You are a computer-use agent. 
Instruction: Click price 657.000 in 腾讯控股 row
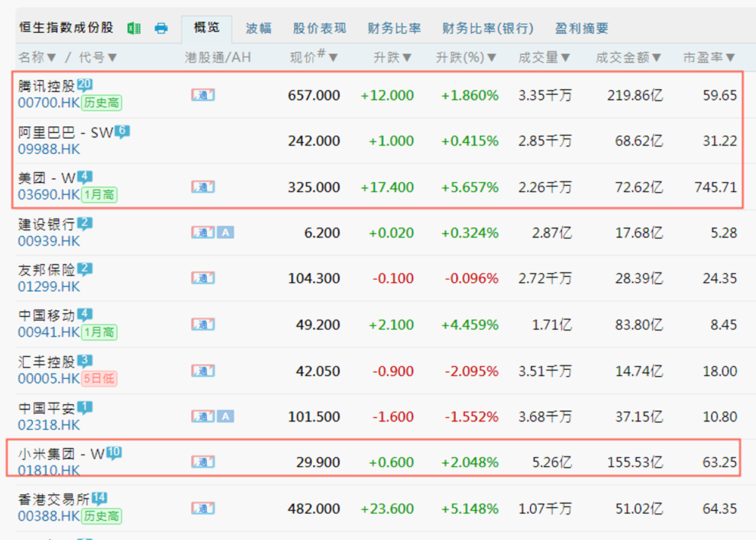click(x=314, y=95)
